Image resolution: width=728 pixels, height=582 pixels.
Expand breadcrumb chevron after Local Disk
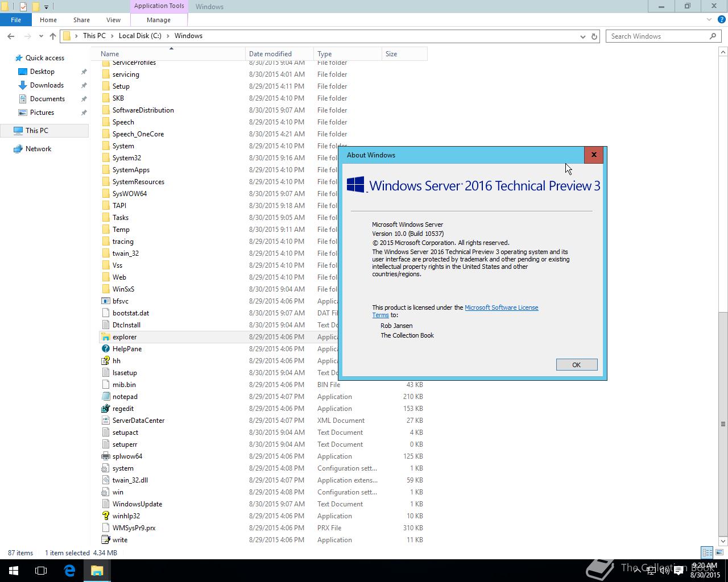click(x=168, y=36)
